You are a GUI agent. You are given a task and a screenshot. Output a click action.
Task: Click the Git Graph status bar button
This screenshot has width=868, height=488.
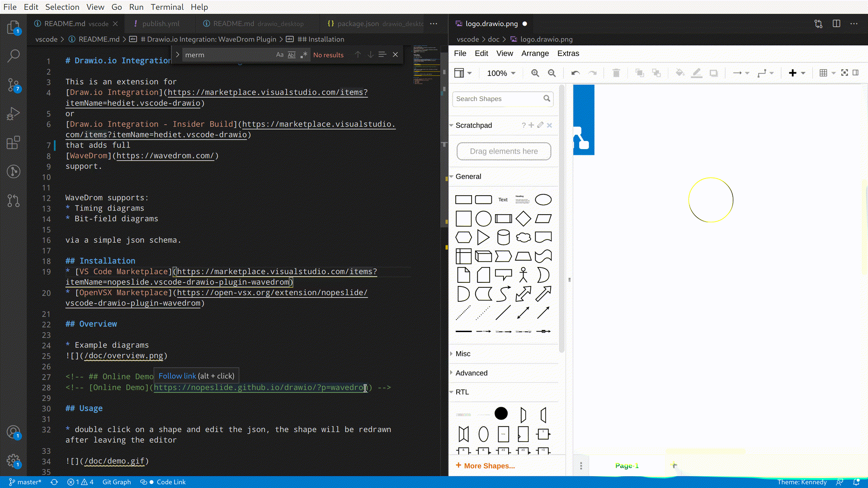point(117,482)
